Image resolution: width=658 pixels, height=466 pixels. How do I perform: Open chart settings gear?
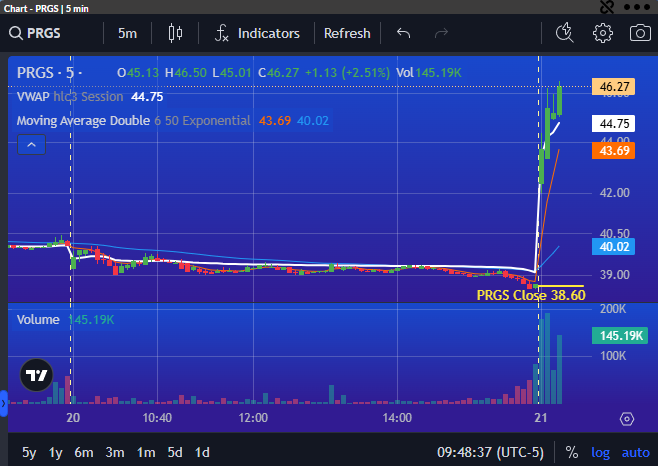pos(603,33)
